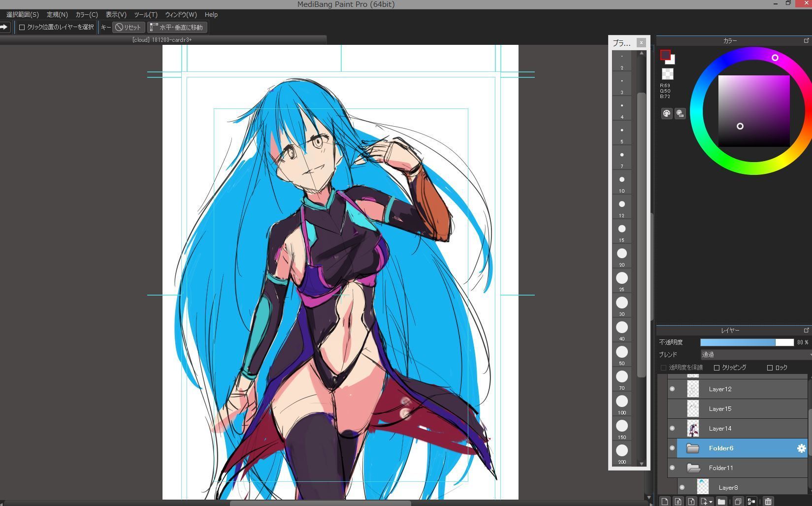Viewport: 812px width, 506px height.
Task: Expand the Folder11 layer folder
Action: point(693,468)
